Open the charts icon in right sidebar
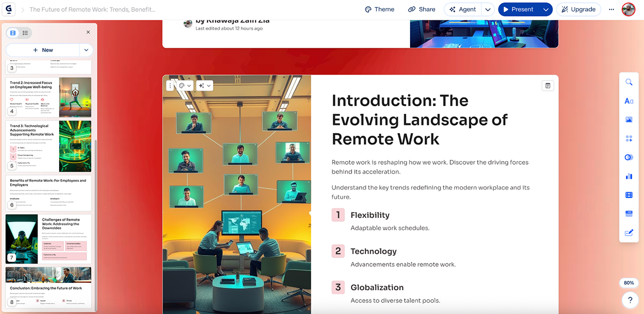Image resolution: width=644 pixels, height=314 pixels. click(x=628, y=176)
